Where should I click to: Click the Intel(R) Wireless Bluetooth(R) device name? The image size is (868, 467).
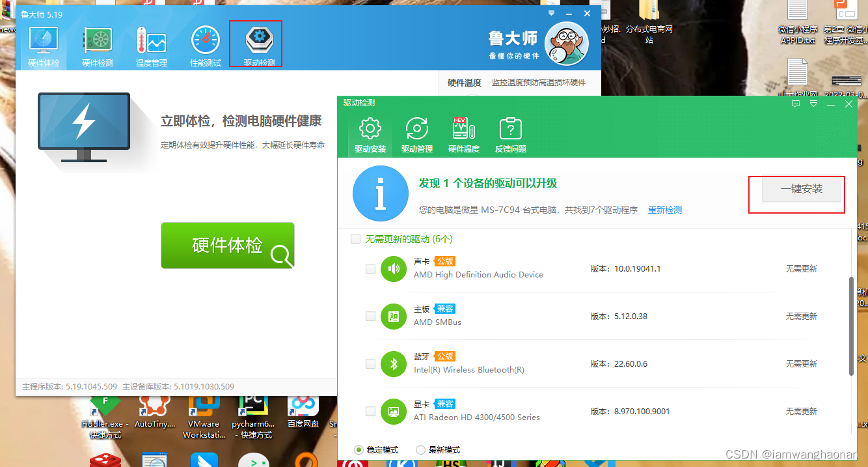[469, 370]
